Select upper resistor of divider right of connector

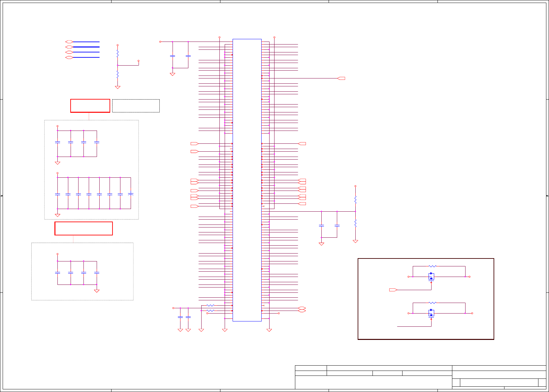click(355, 199)
